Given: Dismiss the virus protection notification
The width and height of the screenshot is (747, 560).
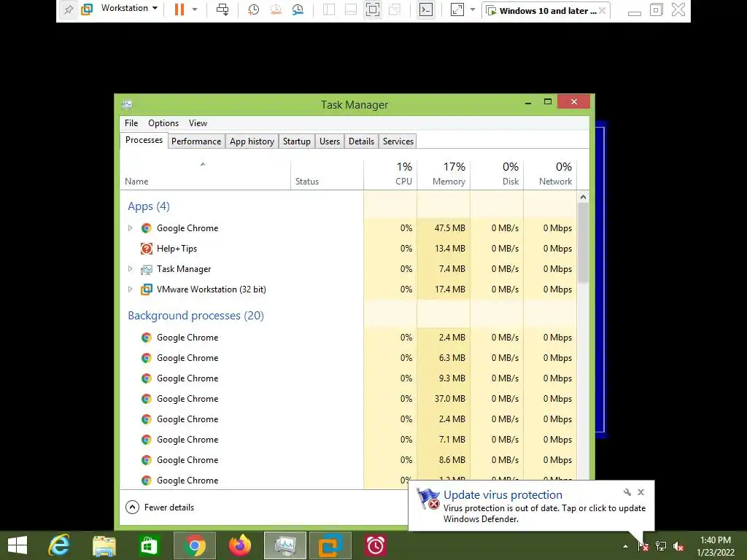Looking at the screenshot, I should coord(640,492).
